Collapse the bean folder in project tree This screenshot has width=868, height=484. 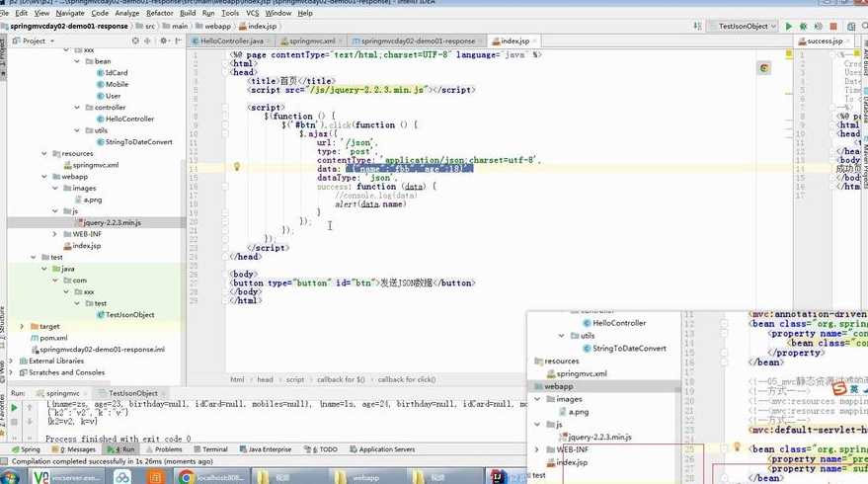(x=77, y=61)
